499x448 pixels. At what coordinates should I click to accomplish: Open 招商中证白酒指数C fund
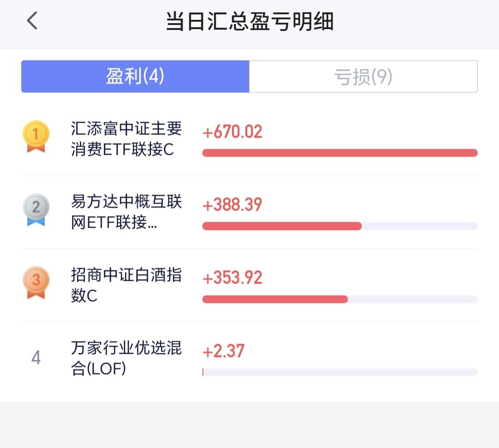coord(126,285)
